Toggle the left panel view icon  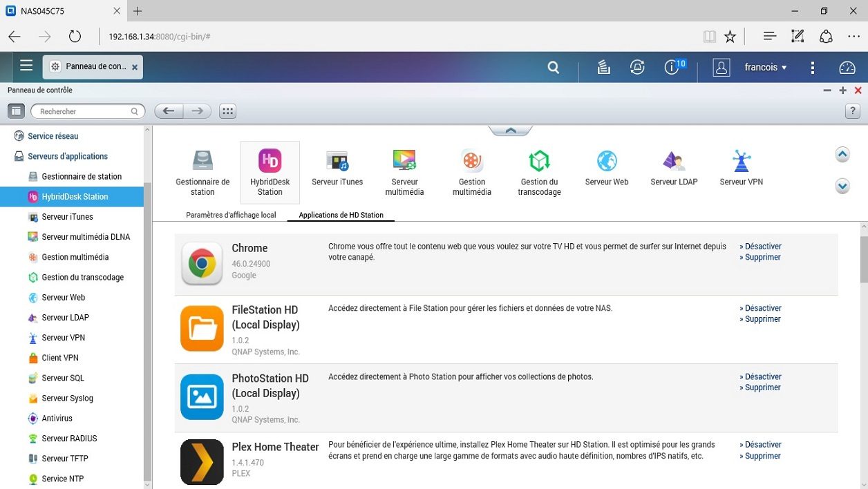16,111
